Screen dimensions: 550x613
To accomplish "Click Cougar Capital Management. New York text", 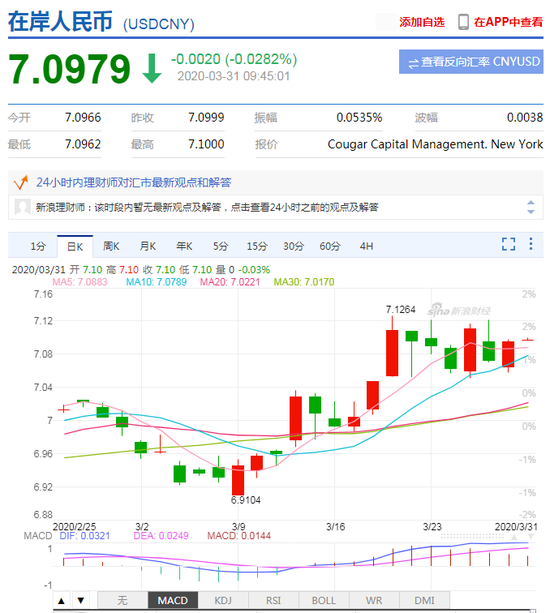I will click(435, 144).
